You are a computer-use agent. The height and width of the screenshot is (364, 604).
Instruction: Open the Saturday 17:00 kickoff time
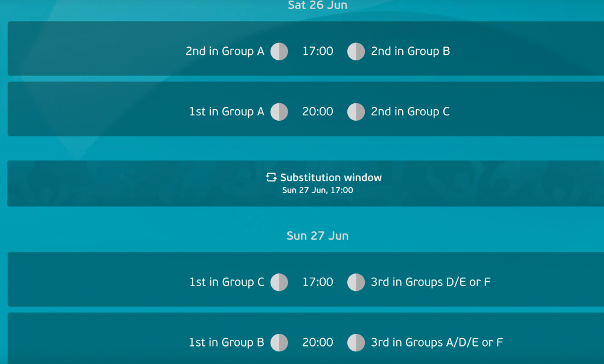click(x=318, y=51)
